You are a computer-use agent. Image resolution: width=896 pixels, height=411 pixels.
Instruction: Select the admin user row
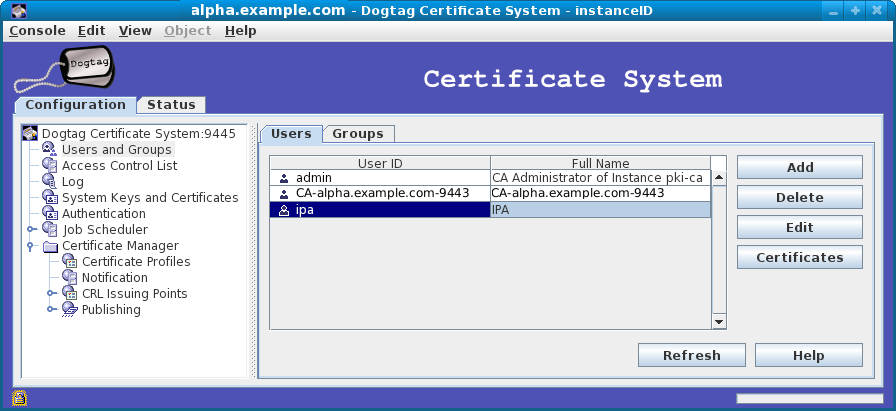pyautogui.click(x=490, y=178)
